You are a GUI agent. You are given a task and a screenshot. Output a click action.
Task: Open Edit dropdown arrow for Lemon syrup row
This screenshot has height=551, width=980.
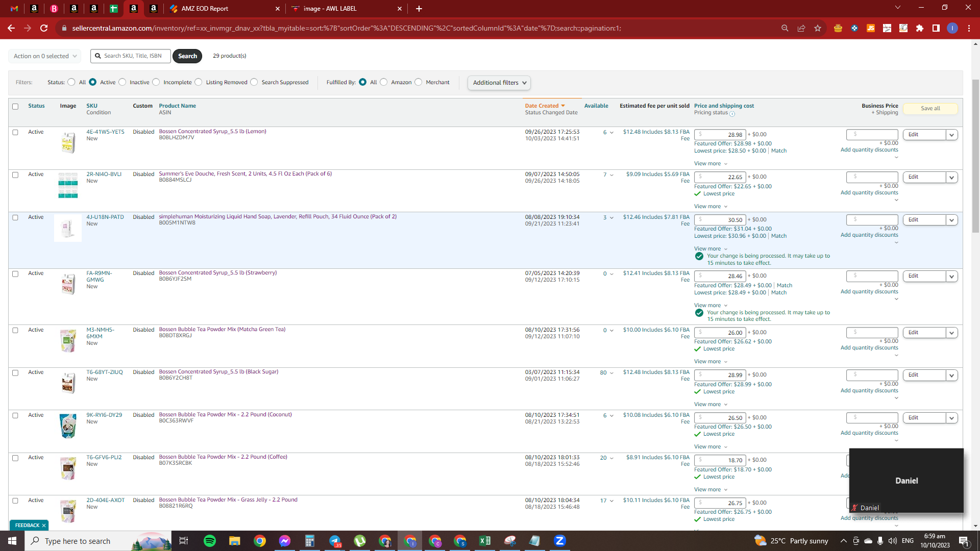click(951, 135)
